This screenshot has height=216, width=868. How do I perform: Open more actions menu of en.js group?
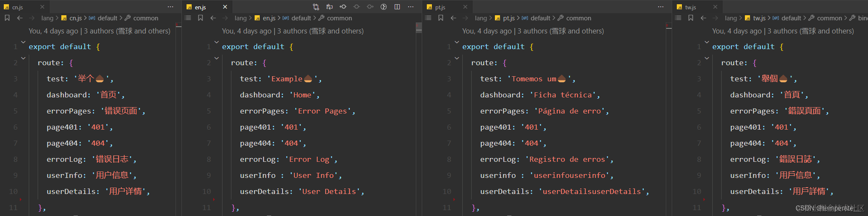coord(411,7)
